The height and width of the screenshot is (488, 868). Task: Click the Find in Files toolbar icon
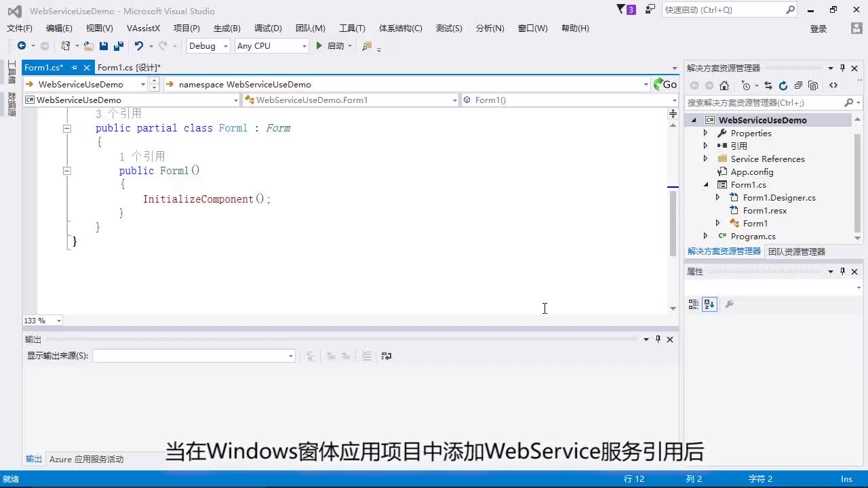[x=367, y=45]
